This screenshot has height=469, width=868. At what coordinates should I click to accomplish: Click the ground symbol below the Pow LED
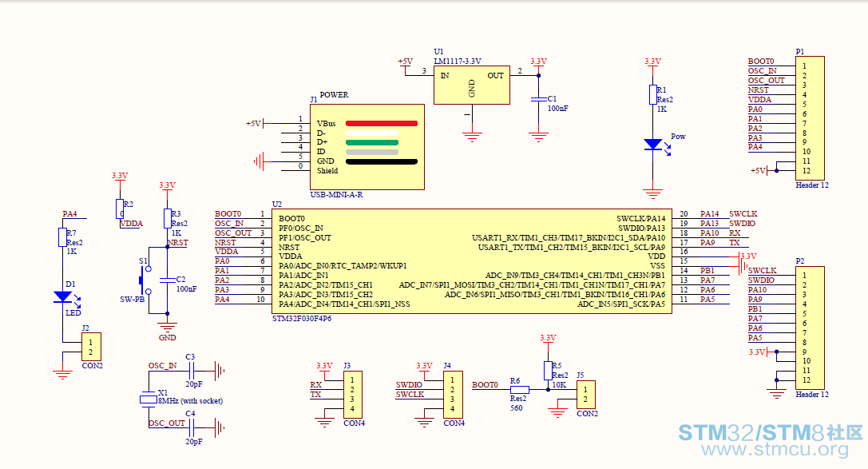click(x=653, y=194)
